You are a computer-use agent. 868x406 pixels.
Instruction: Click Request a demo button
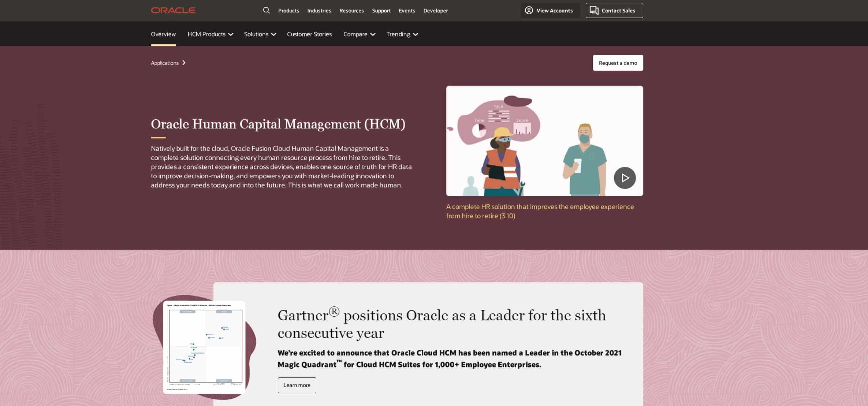(x=618, y=63)
